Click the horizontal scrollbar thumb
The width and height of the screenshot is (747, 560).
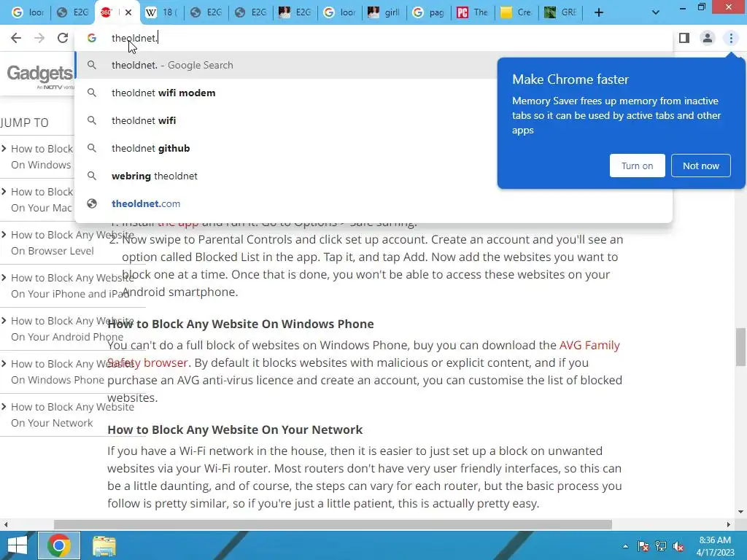coord(333,524)
